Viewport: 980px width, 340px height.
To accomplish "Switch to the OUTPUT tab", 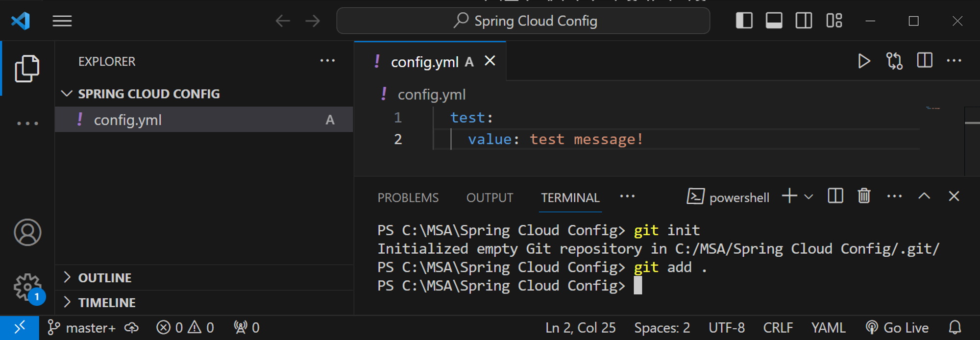I will point(490,198).
